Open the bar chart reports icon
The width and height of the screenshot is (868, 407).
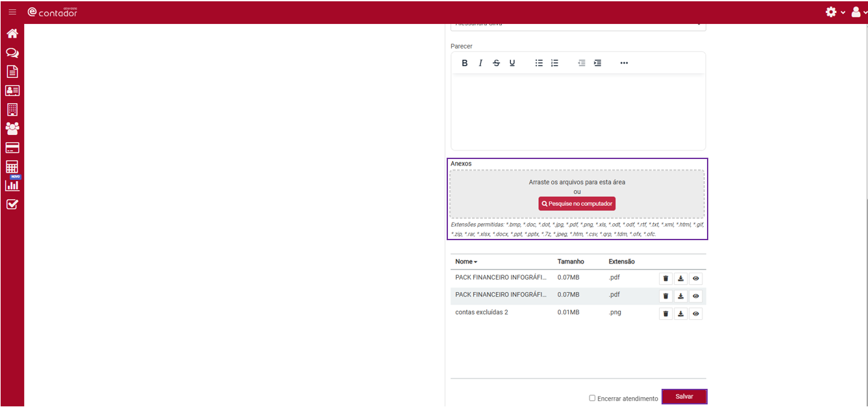(x=12, y=186)
